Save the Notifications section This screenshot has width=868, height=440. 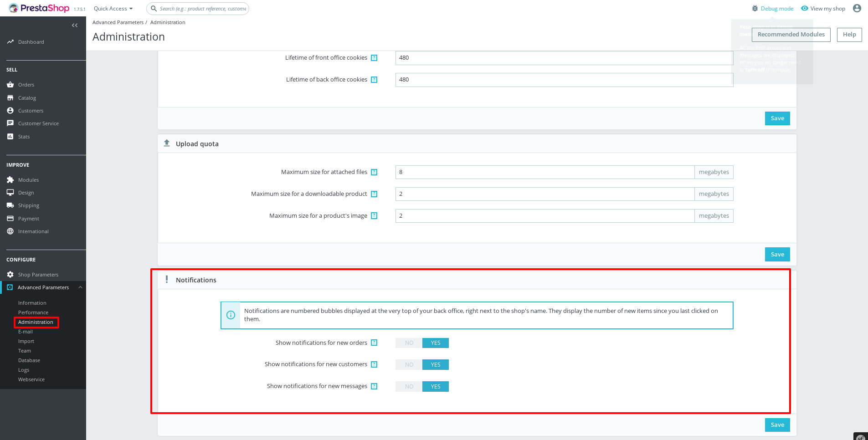tap(777, 425)
